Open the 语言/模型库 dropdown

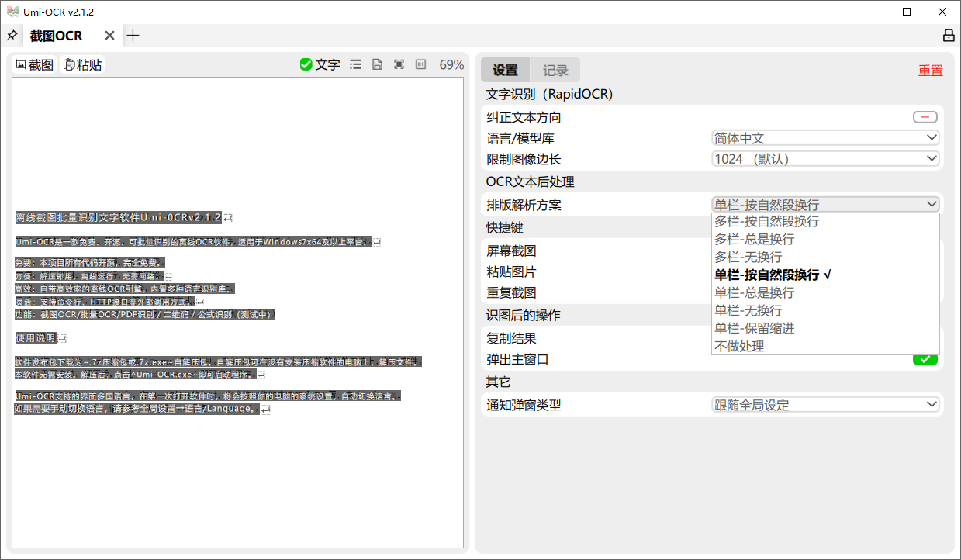tap(825, 138)
